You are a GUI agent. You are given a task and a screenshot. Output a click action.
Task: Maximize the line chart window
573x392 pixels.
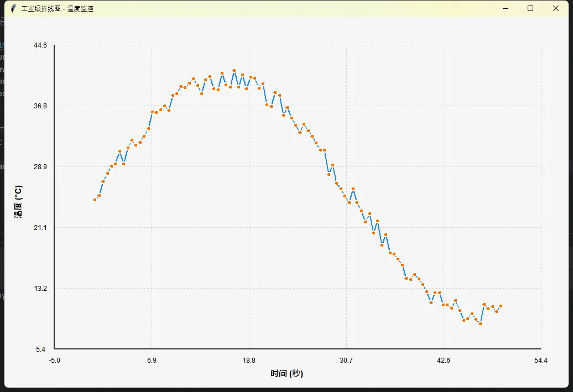tap(530, 8)
